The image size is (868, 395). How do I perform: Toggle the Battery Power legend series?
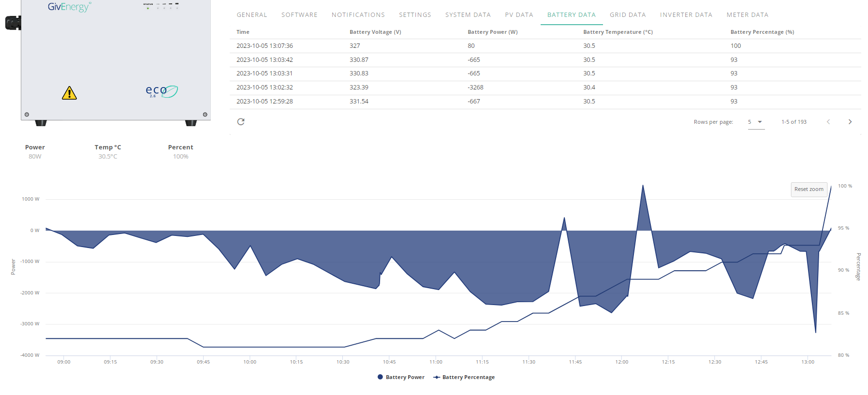(401, 377)
